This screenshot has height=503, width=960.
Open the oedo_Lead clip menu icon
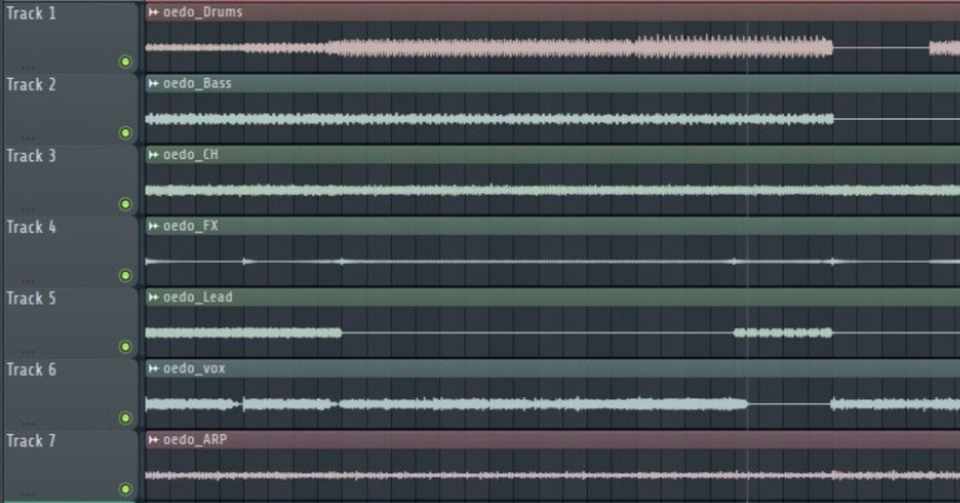coord(153,297)
